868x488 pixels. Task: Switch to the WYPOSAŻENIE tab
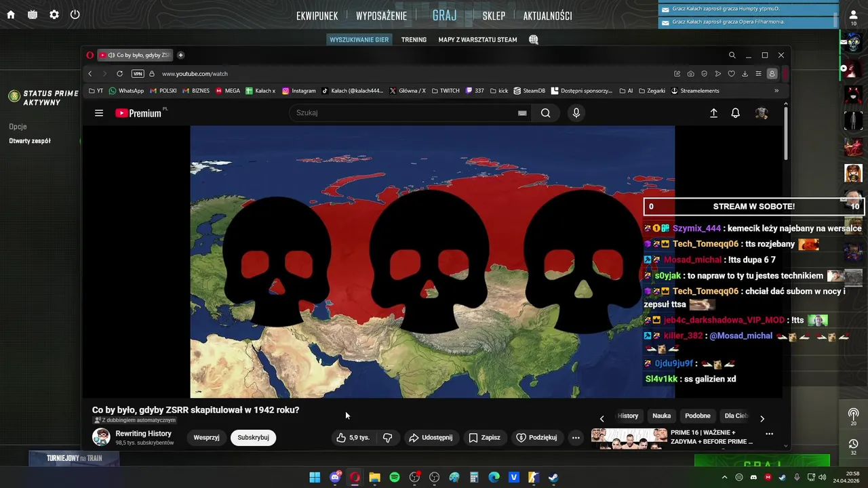click(x=381, y=16)
